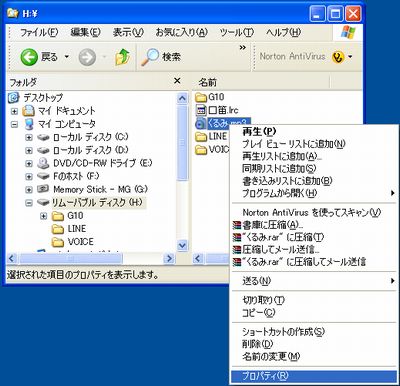
Task: Open the 表示(V) menu
Action: click(128, 32)
